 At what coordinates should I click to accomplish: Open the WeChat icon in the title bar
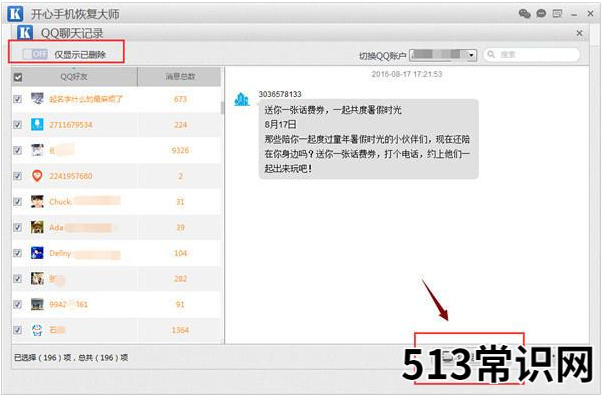(525, 14)
